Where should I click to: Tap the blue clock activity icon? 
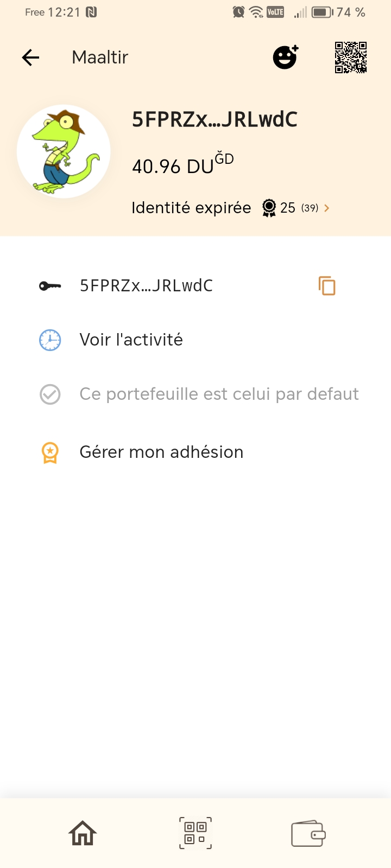(x=50, y=340)
